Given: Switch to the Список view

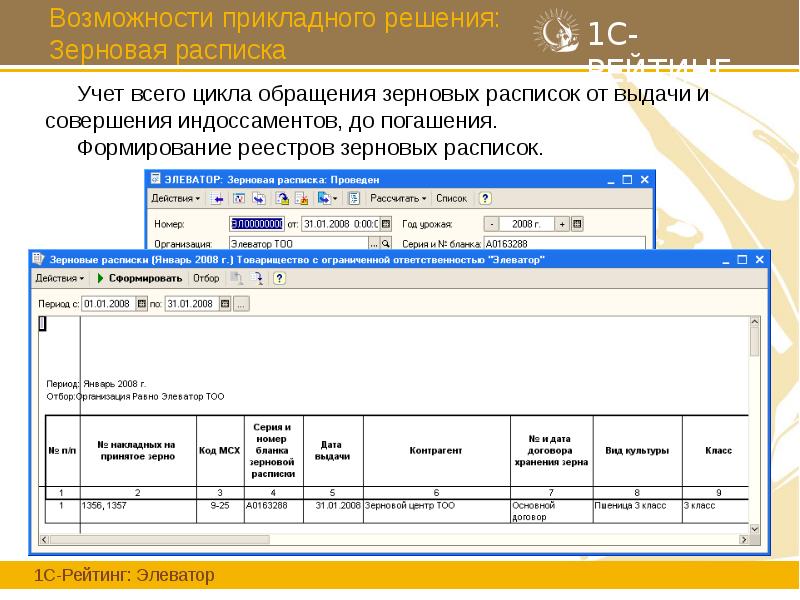Looking at the screenshot, I should (449, 197).
